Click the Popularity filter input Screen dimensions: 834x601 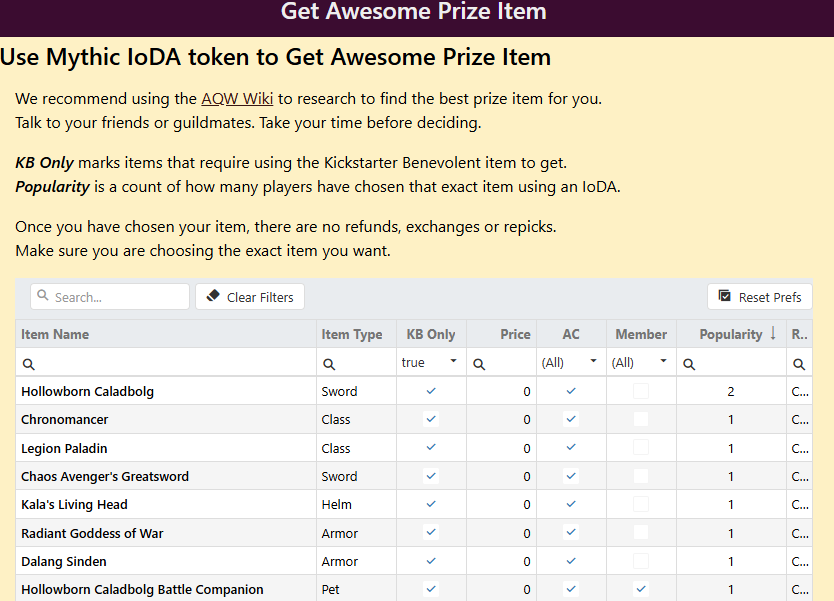click(731, 364)
